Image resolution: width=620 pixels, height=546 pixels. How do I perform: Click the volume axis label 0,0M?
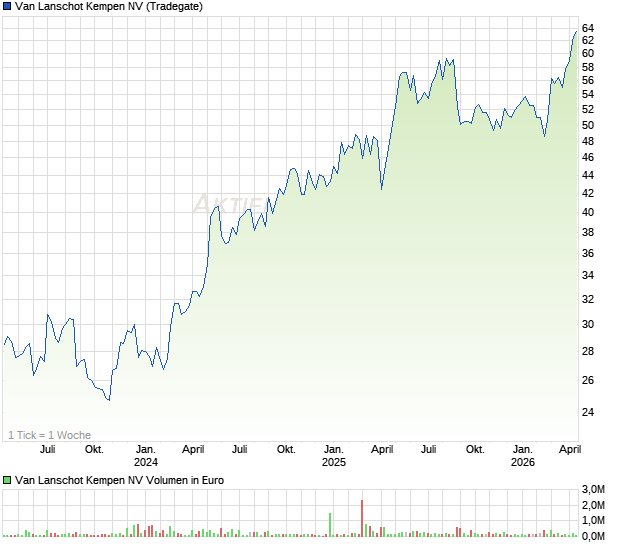pyautogui.click(x=594, y=536)
